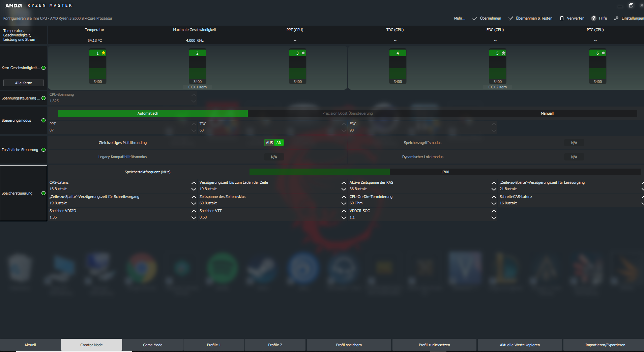Toggle Kern-Geschwindigkeit green indicator
Screen dimensions: 644x352
click(43, 68)
